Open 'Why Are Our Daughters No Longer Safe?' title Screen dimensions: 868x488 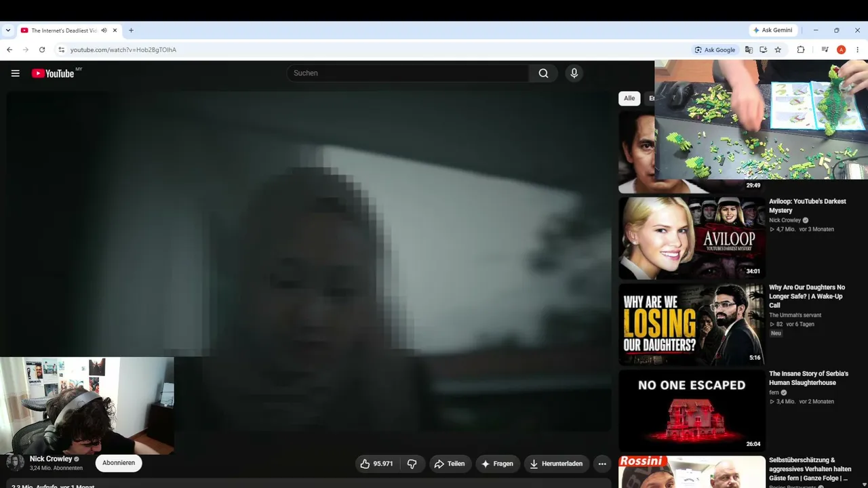point(807,296)
